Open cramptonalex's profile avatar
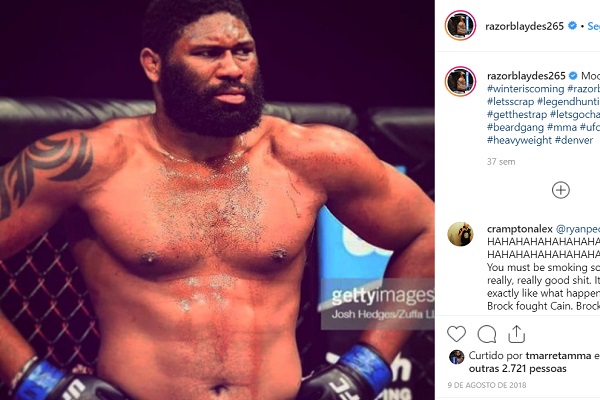The width and height of the screenshot is (600, 400). click(460, 233)
